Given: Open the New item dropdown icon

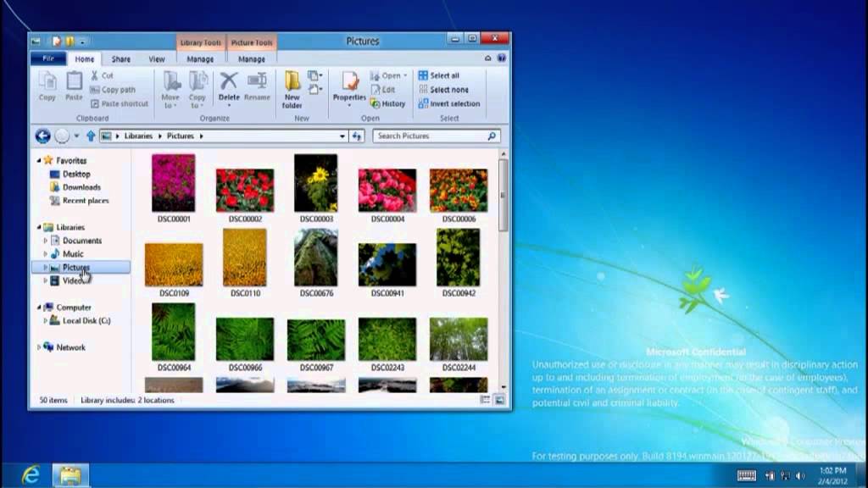Looking at the screenshot, I should [315, 75].
